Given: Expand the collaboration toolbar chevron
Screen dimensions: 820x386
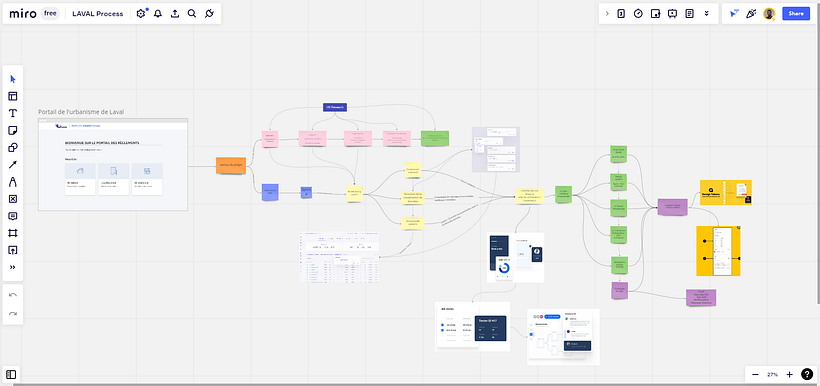Looking at the screenshot, I should click(607, 14).
